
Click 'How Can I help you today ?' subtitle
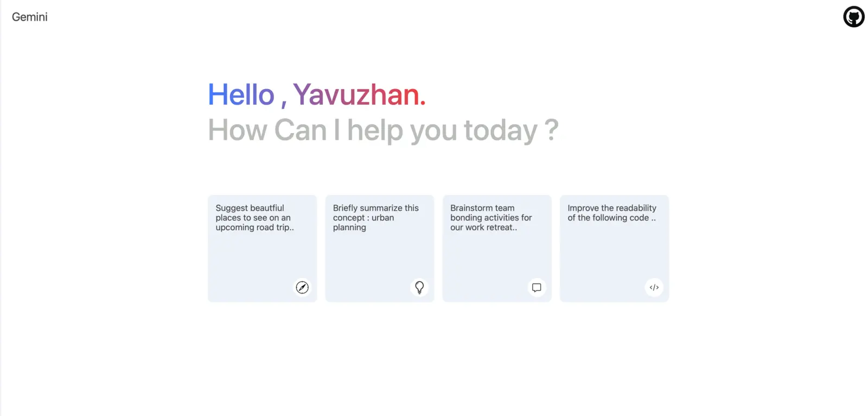pos(384,130)
